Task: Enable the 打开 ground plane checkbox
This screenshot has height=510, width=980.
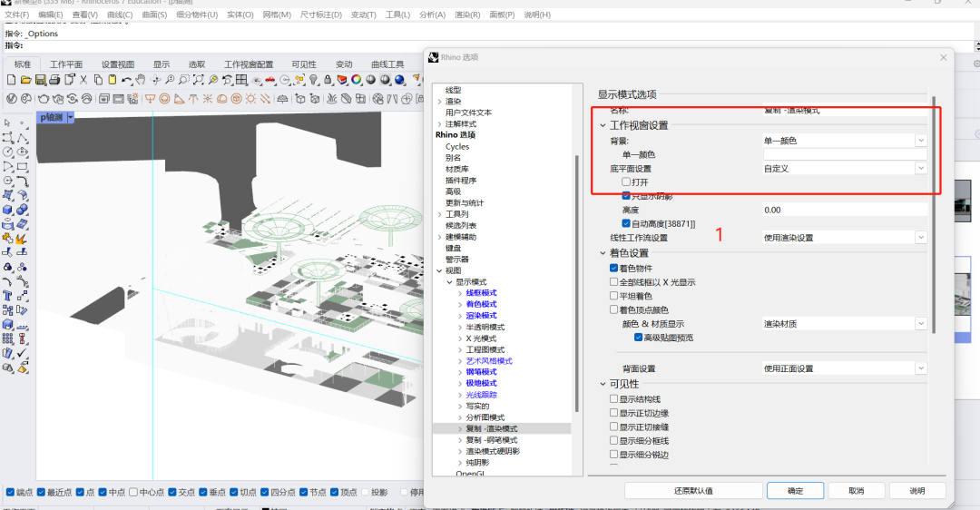Action: click(625, 181)
